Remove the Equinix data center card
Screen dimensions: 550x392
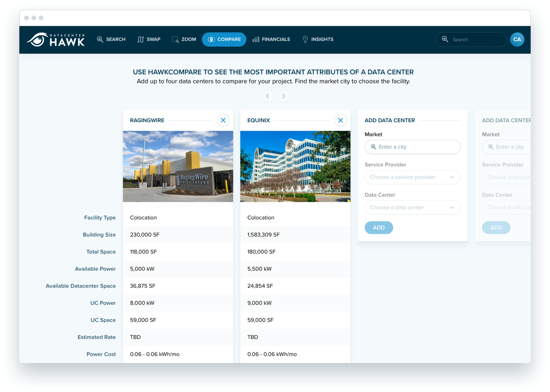tap(340, 120)
